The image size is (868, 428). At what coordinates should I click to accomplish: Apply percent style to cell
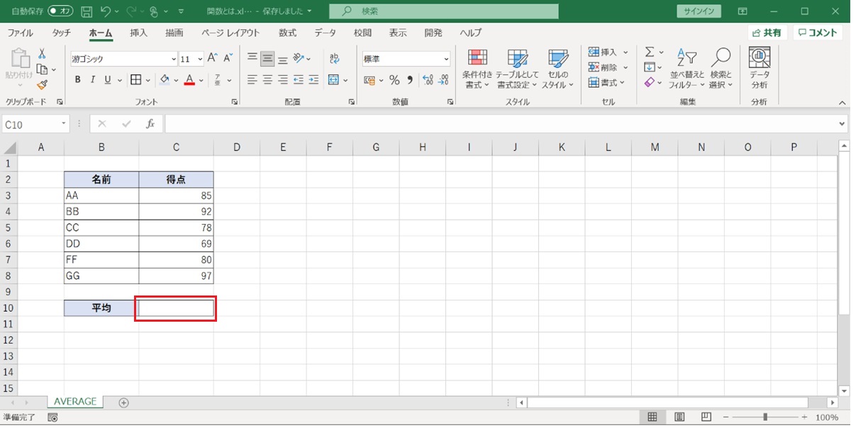tap(394, 80)
